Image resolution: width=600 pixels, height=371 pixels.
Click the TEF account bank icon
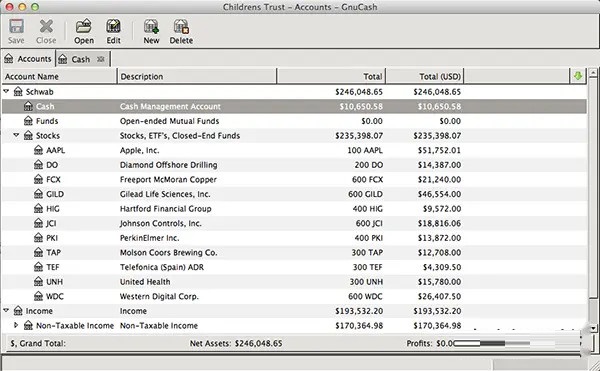click(x=38, y=267)
